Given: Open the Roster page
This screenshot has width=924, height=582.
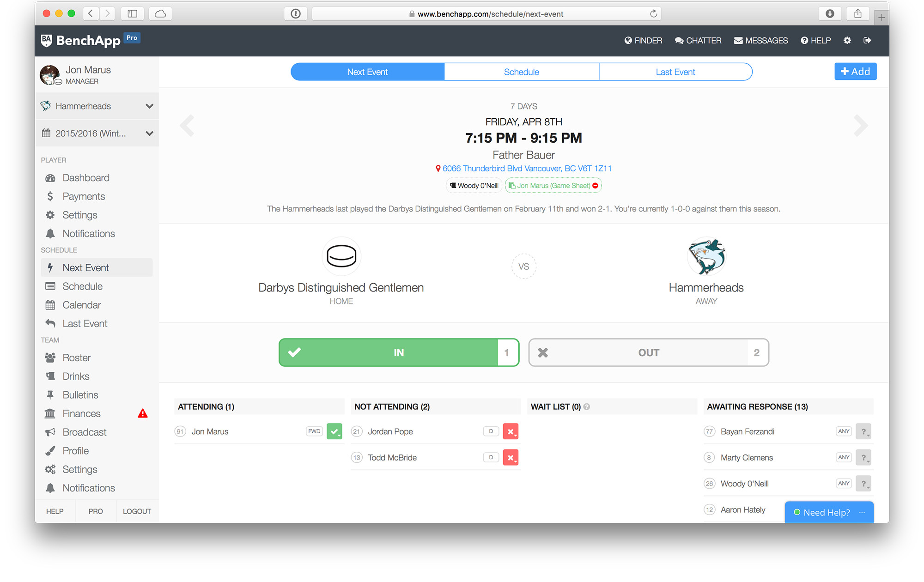Looking at the screenshot, I should 76,357.
